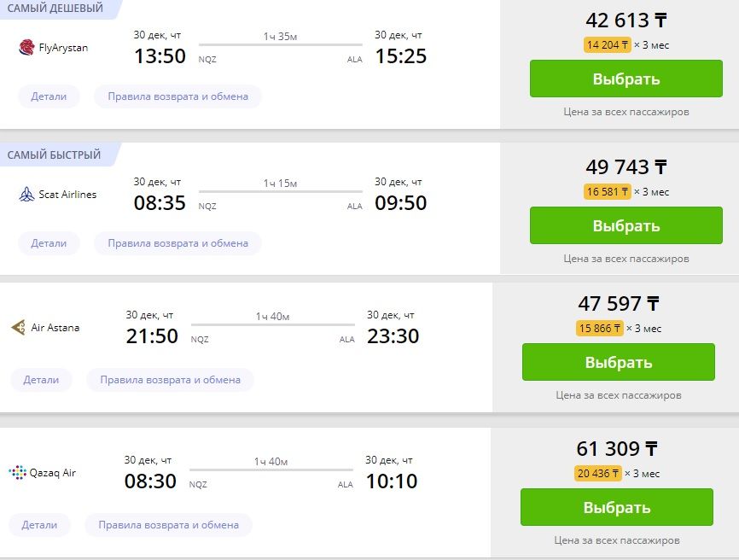Screen dimensions: 739x560
Task: Click the 14 204 tenge installment badge
Action: point(608,45)
